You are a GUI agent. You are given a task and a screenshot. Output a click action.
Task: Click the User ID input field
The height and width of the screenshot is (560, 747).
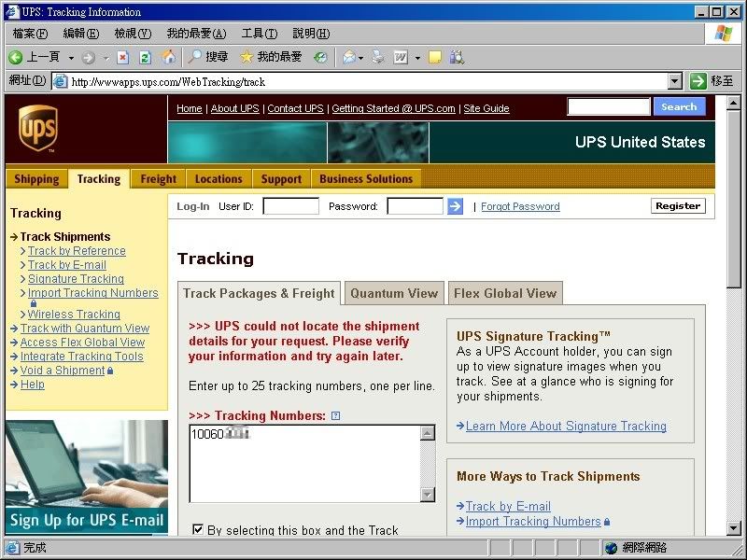click(291, 206)
